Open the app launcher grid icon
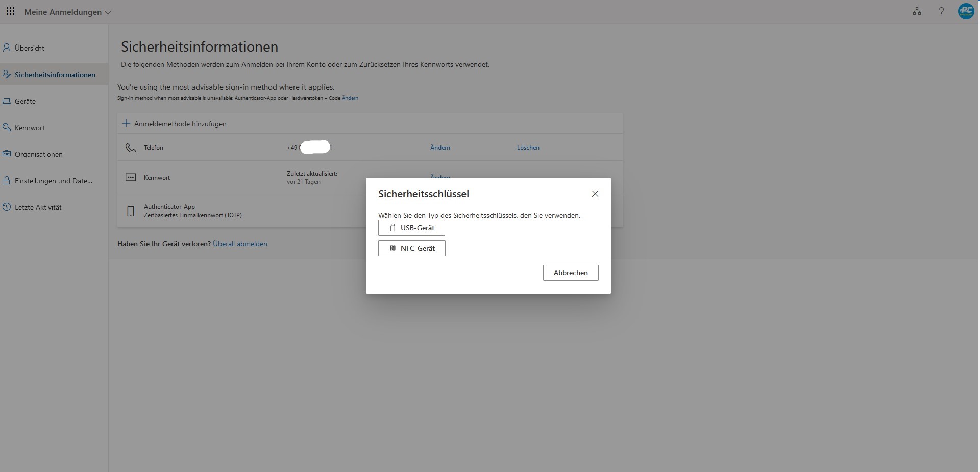 point(10,11)
